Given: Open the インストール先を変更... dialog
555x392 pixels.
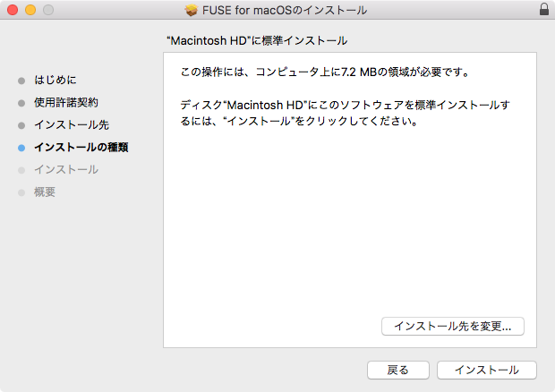Looking at the screenshot, I should pyautogui.click(x=453, y=326).
